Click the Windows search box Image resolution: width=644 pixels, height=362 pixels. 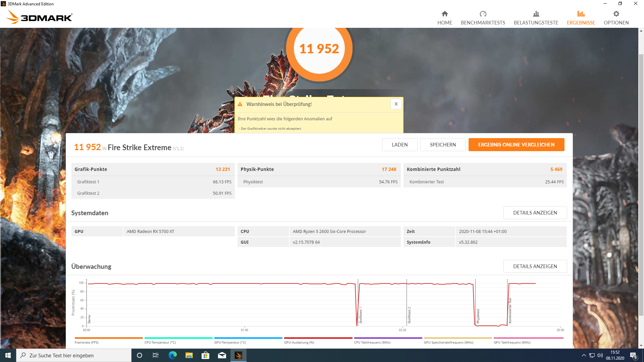tap(74, 355)
